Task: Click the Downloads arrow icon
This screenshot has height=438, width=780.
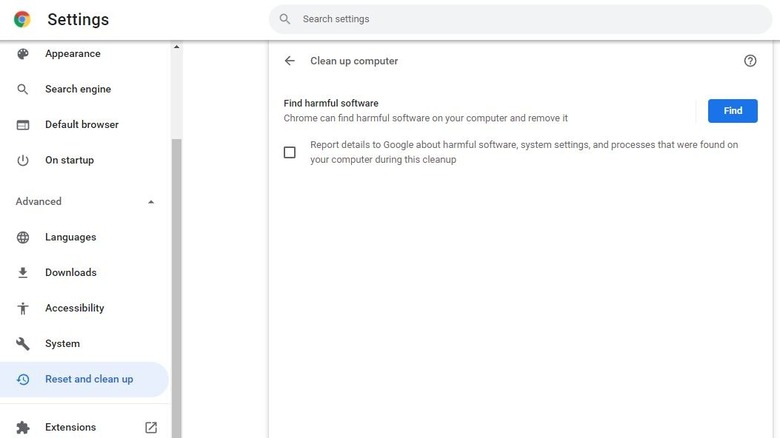Action: 23,273
